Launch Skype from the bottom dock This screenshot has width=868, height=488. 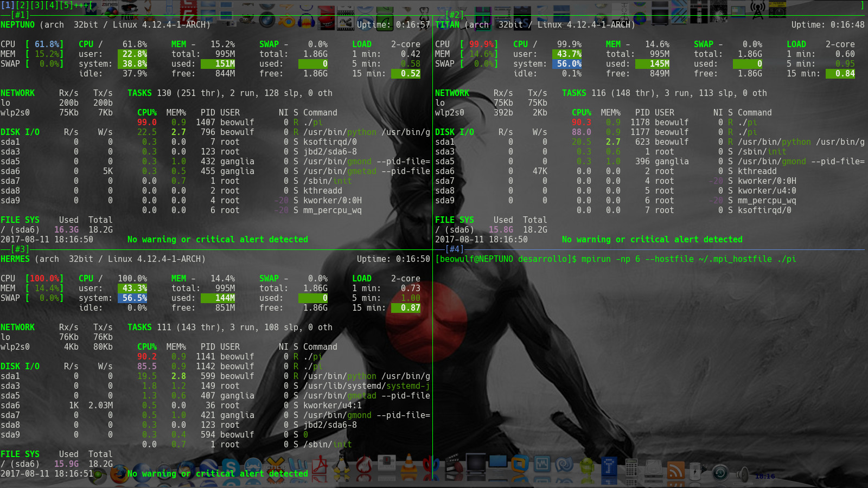coord(230,467)
